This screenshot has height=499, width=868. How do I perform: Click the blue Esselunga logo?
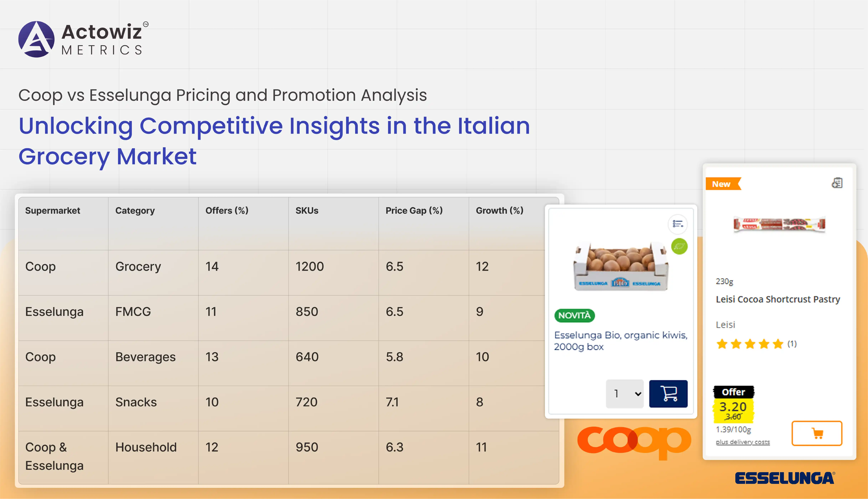coord(785,479)
